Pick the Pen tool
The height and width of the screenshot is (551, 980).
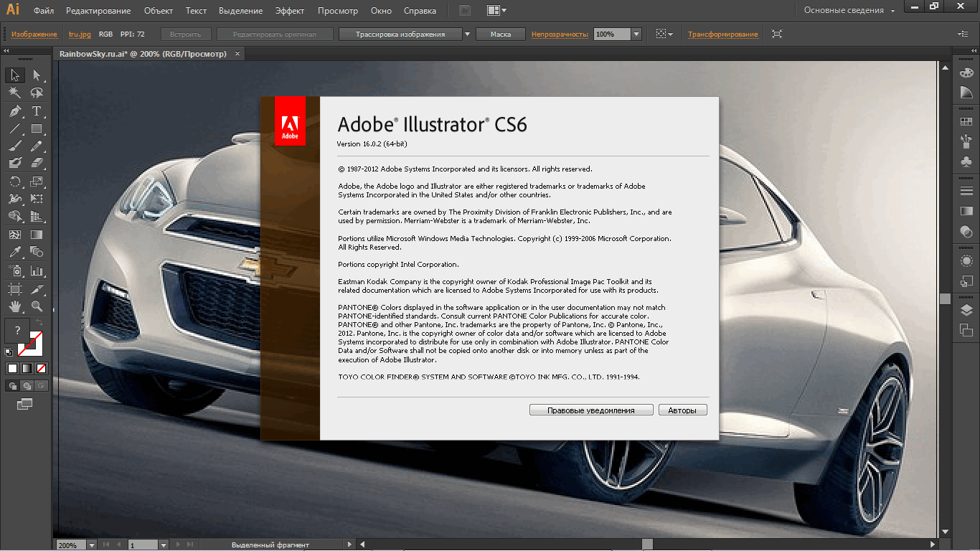click(15, 111)
